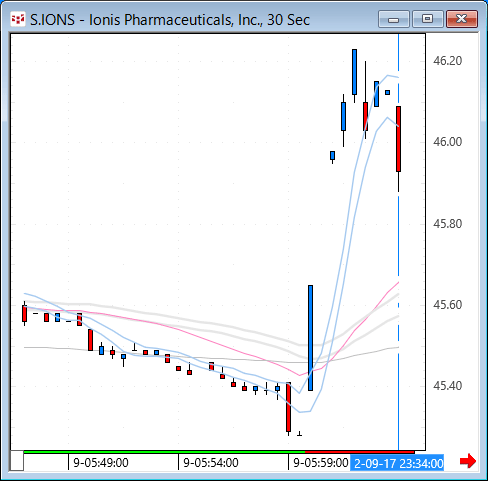Viewport: 488px width, 481px height.
Task: Click the 46.00 price scale label
Action: click(448, 142)
